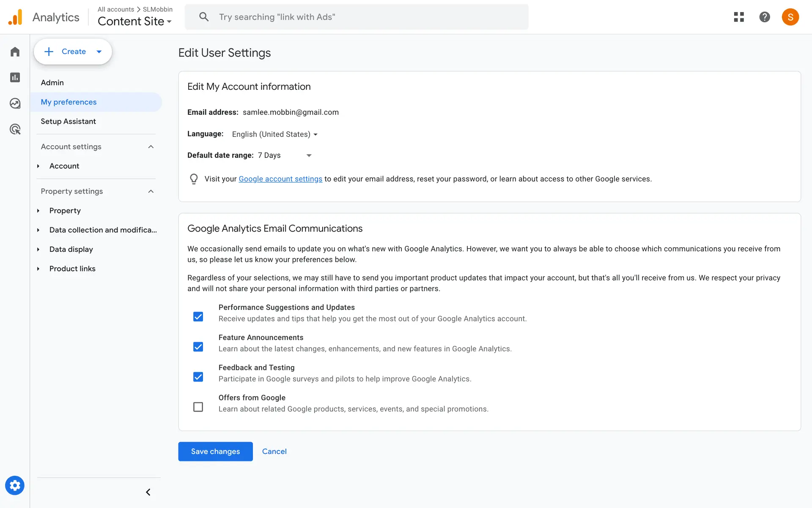Click the orange account avatar
The height and width of the screenshot is (508, 812).
tap(790, 17)
